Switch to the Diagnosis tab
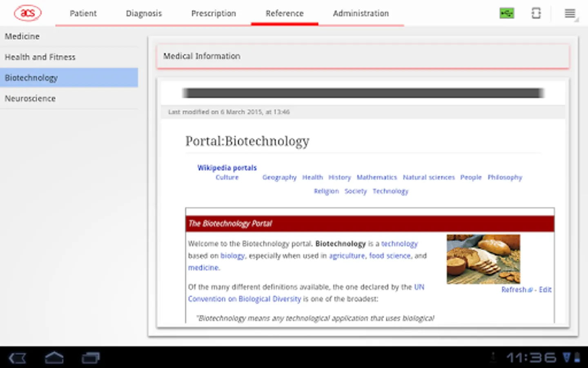The image size is (588, 368). tap(144, 13)
